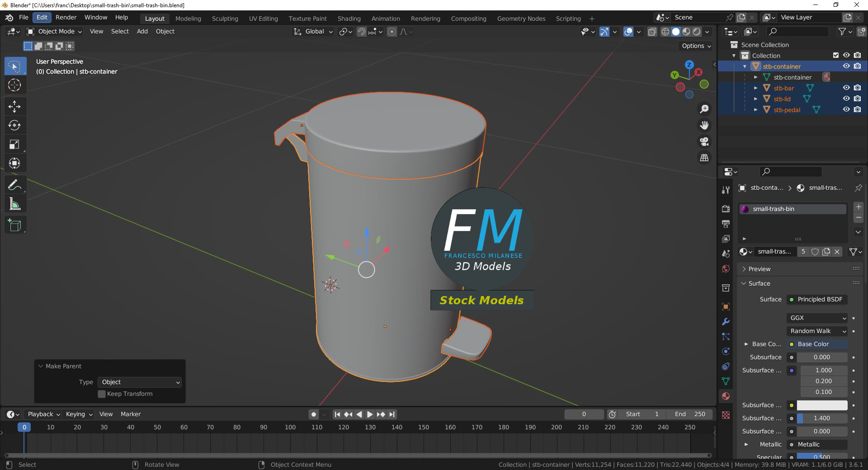Select the Scale tool
This screenshot has height=470, width=868.
14,144
